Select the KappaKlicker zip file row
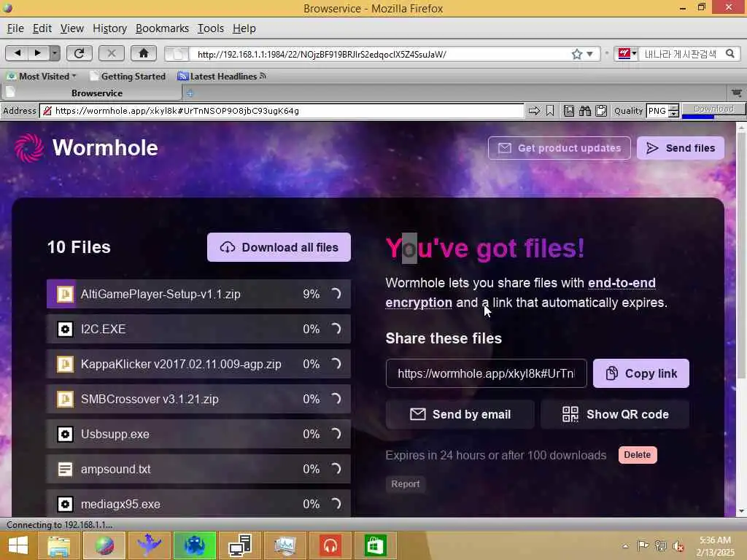 coord(198,364)
